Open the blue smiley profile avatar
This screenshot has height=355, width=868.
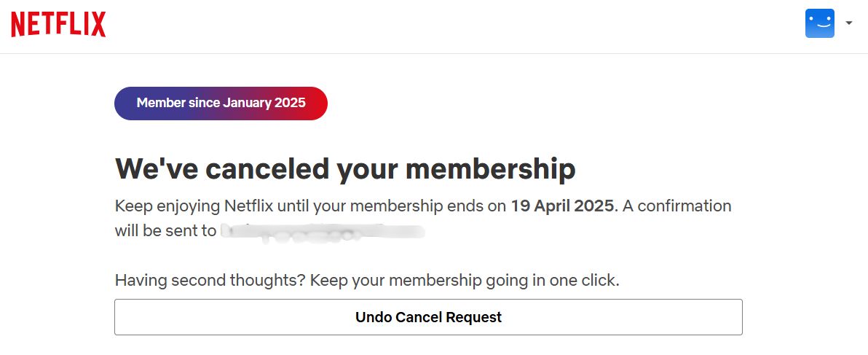click(819, 23)
